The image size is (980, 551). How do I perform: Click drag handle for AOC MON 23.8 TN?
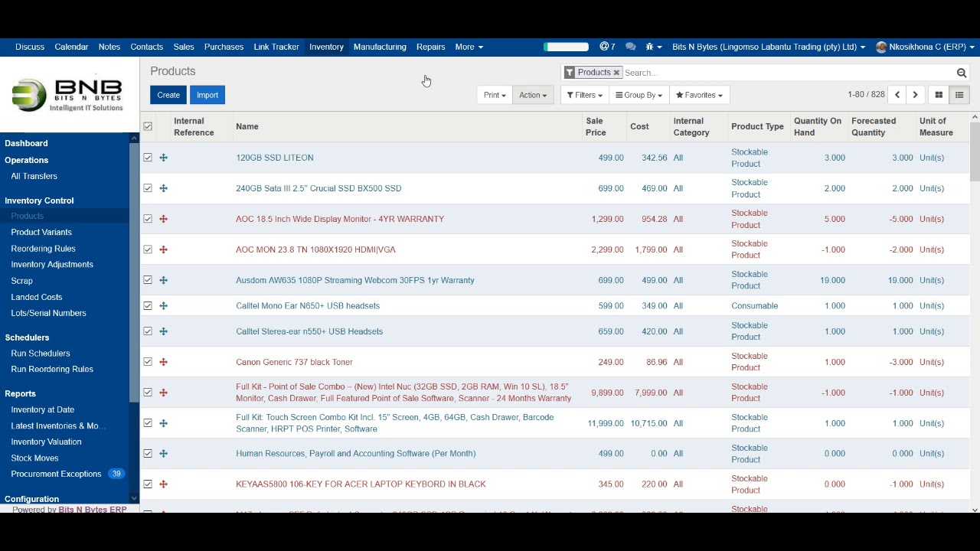pos(163,249)
